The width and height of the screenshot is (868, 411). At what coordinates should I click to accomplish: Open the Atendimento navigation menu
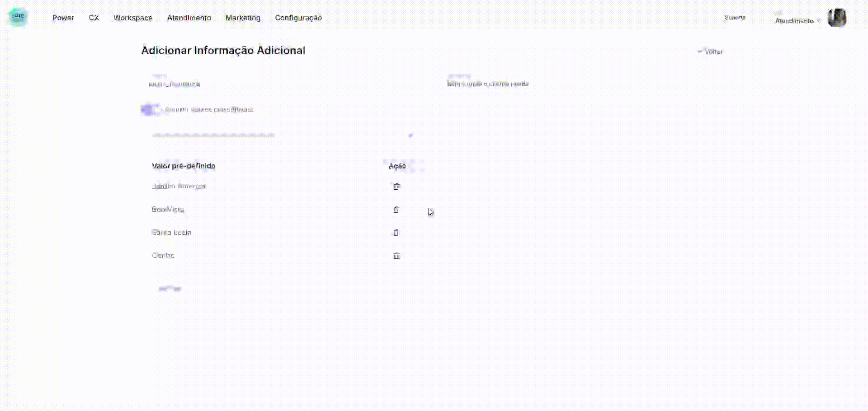(x=189, y=18)
